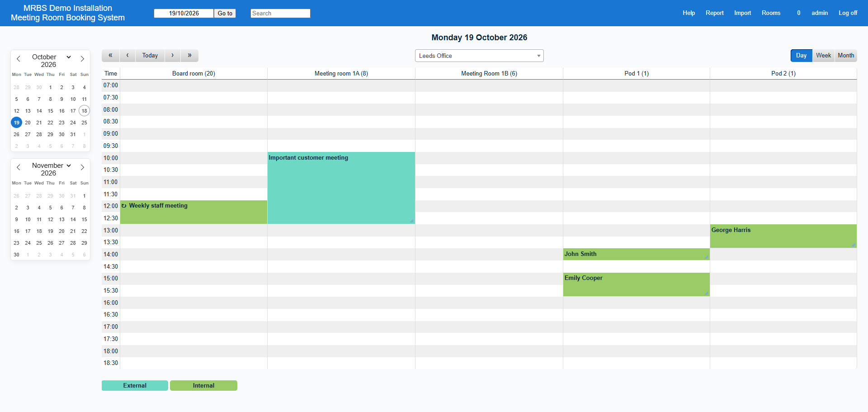
Task: Show previous month in October mini calendar
Action: 19,59
